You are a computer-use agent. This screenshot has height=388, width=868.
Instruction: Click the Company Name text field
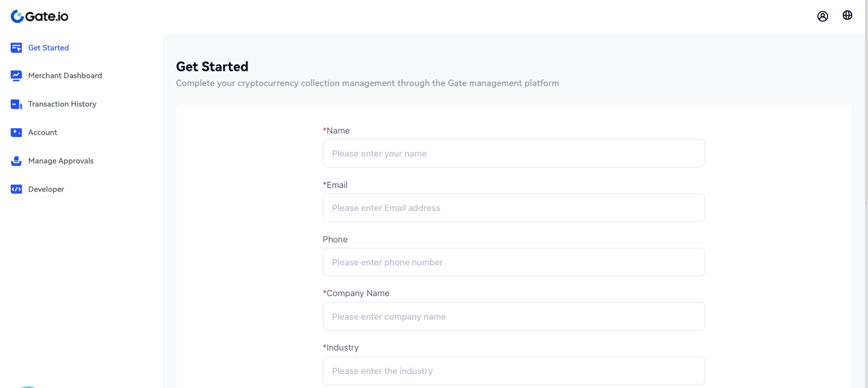[x=513, y=317]
